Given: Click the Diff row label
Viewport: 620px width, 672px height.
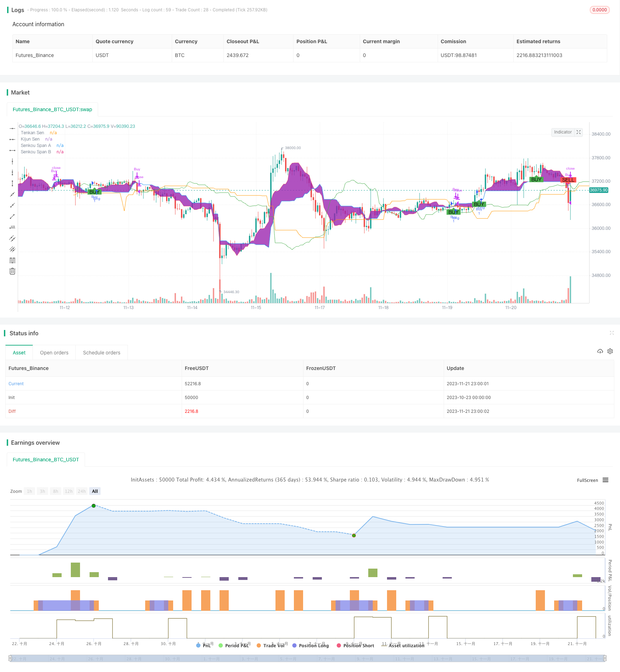Looking at the screenshot, I should coord(12,411).
